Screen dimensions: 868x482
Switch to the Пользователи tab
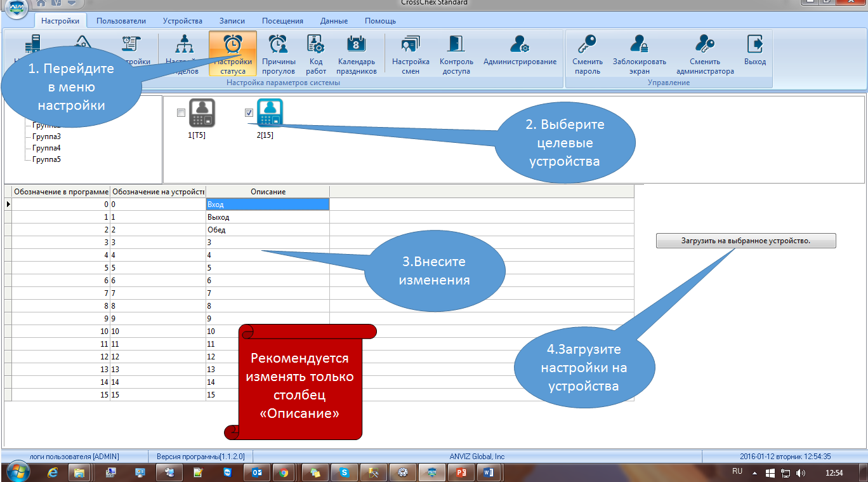pyautogui.click(x=121, y=21)
